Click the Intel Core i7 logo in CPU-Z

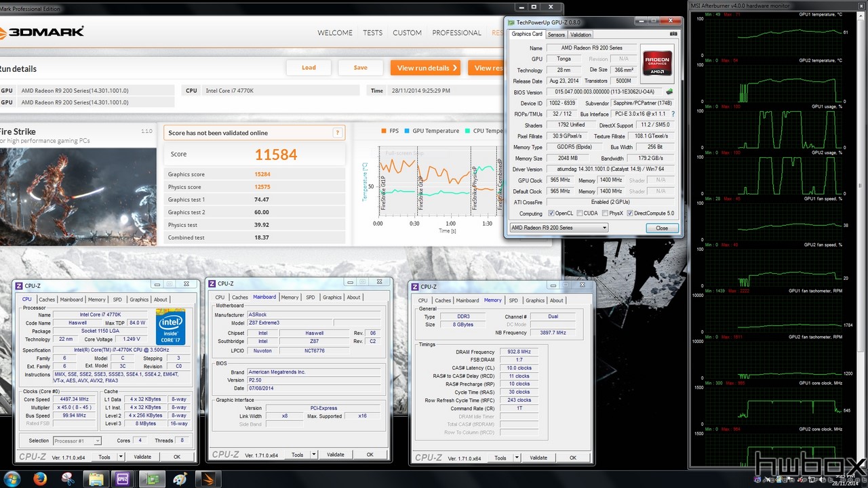pyautogui.click(x=170, y=327)
